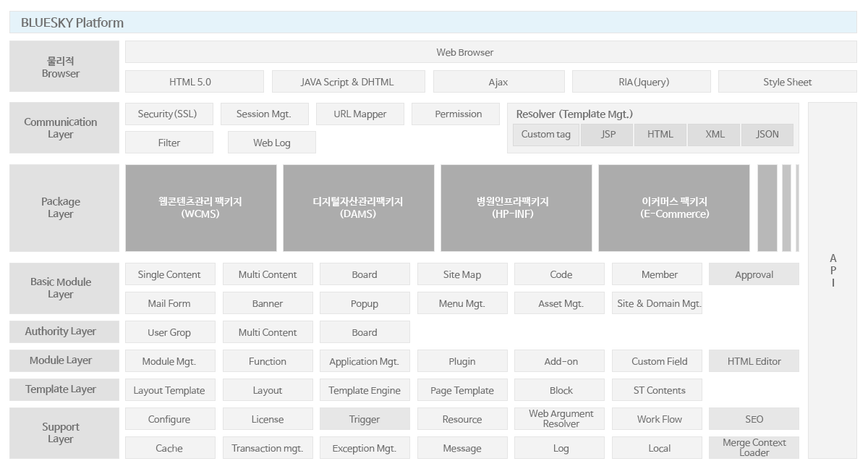Click the tall API column
Viewport: 868px width, 469px height.
click(833, 280)
